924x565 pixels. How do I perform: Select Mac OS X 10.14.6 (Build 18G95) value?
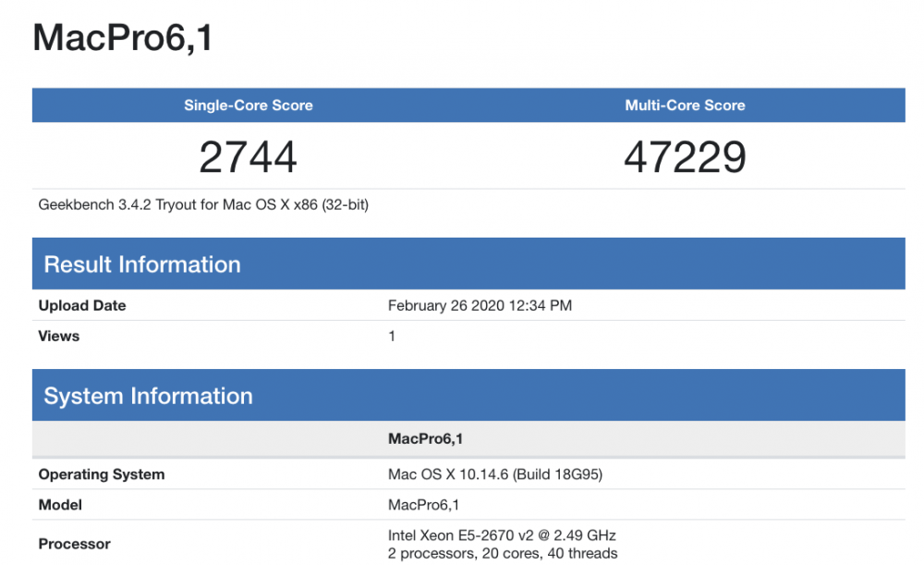[495, 474]
